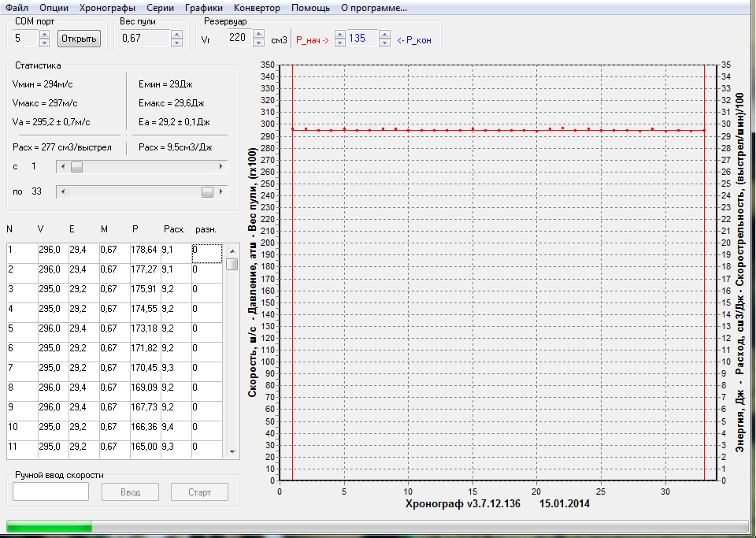Screen dimensions: 756x538
Task: Click right arrow of 'по' range slider
Action: pyautogui.click(x=221, y=192)
